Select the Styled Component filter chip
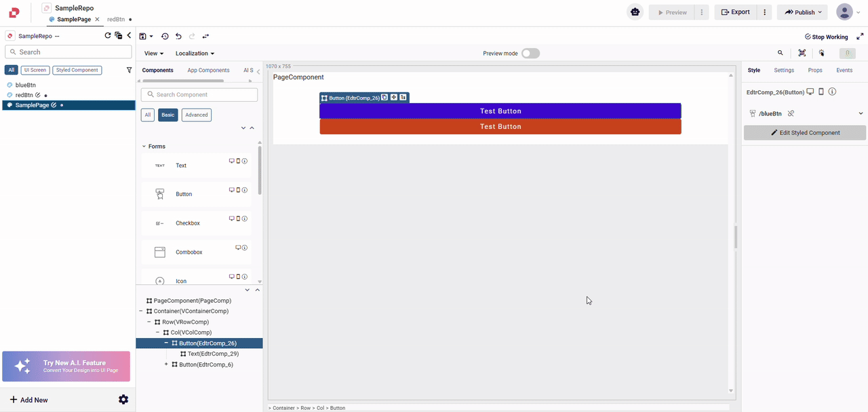 (x=77, y=70)
